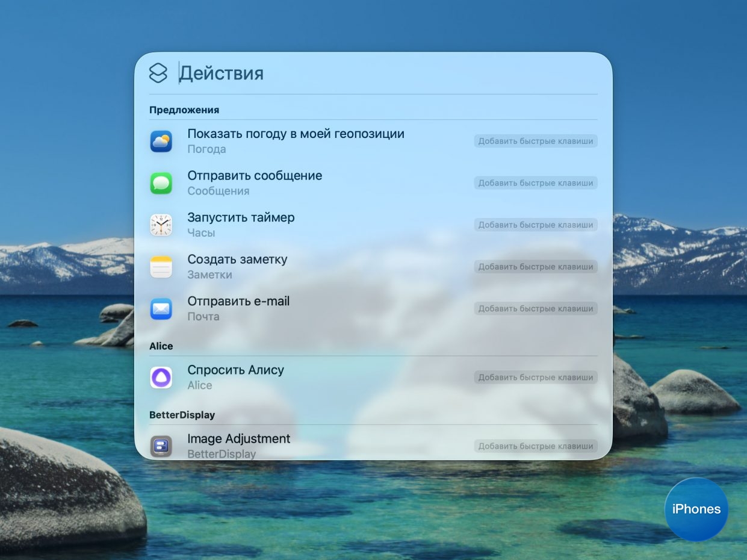Add shortcut keys for Запустить таймер action

(x=536, y=225)
